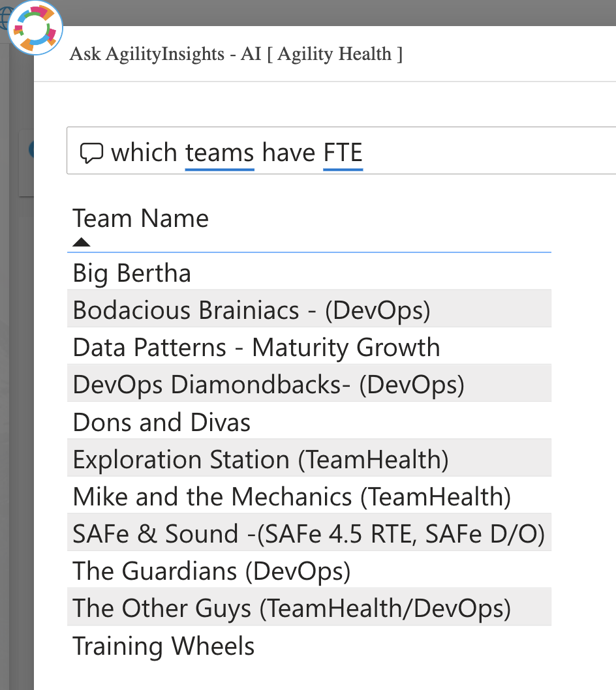Image resolution: width=616 pixels, height=690 pixels.
Task: Select the Big Bertha row
Action: [x=309, y=273]
